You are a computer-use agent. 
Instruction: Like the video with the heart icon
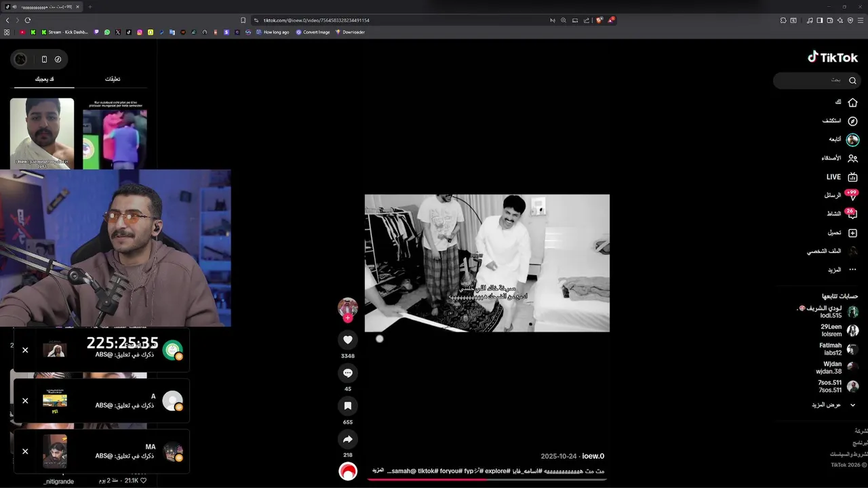point(348,340)
